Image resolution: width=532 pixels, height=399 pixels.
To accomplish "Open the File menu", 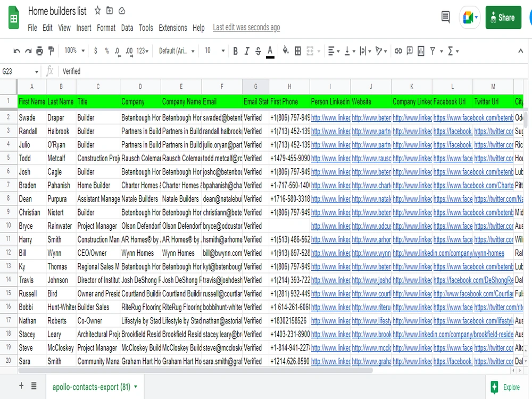I will click(x=32, y=28).
